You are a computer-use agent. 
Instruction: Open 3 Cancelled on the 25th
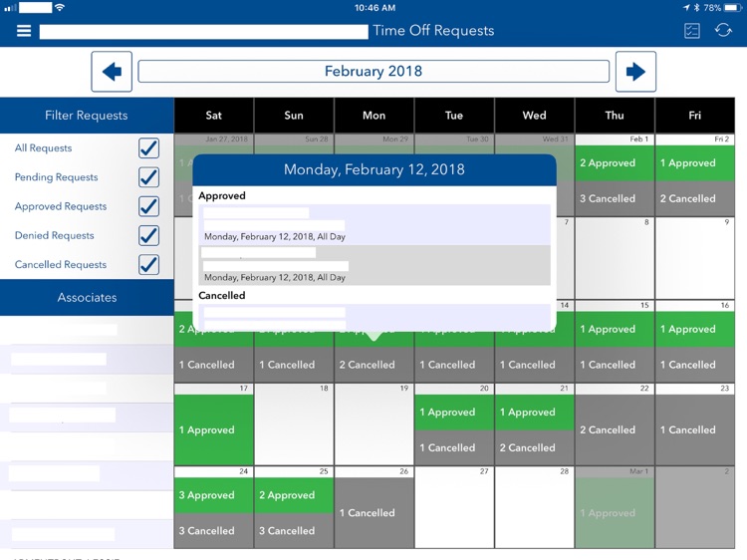pos(294,530)
